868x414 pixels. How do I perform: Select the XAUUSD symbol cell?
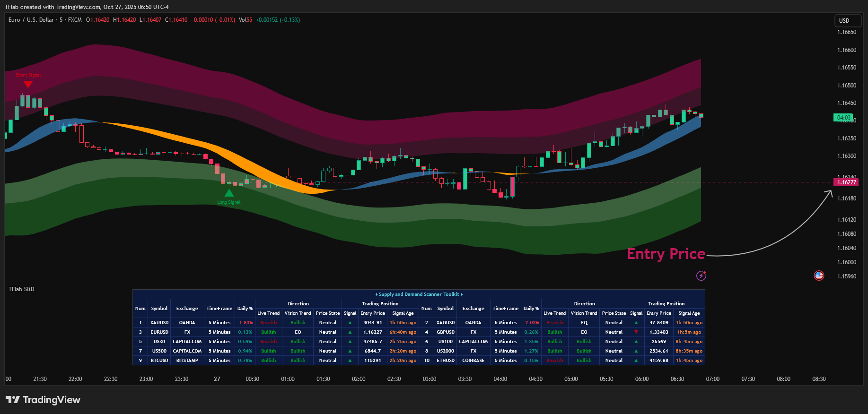pos(159,323)
